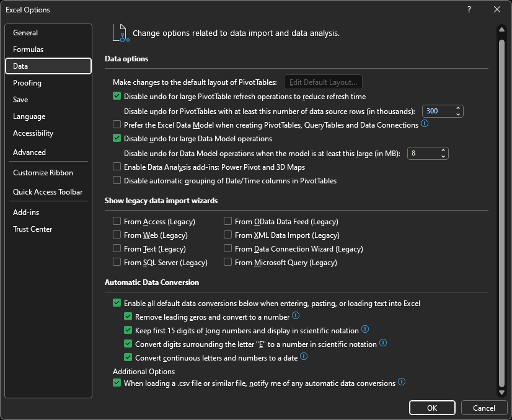The height and width of the screenshot is (420, 512).
Task: Click the Edit Default Layout button
Action: coord(323,82)
